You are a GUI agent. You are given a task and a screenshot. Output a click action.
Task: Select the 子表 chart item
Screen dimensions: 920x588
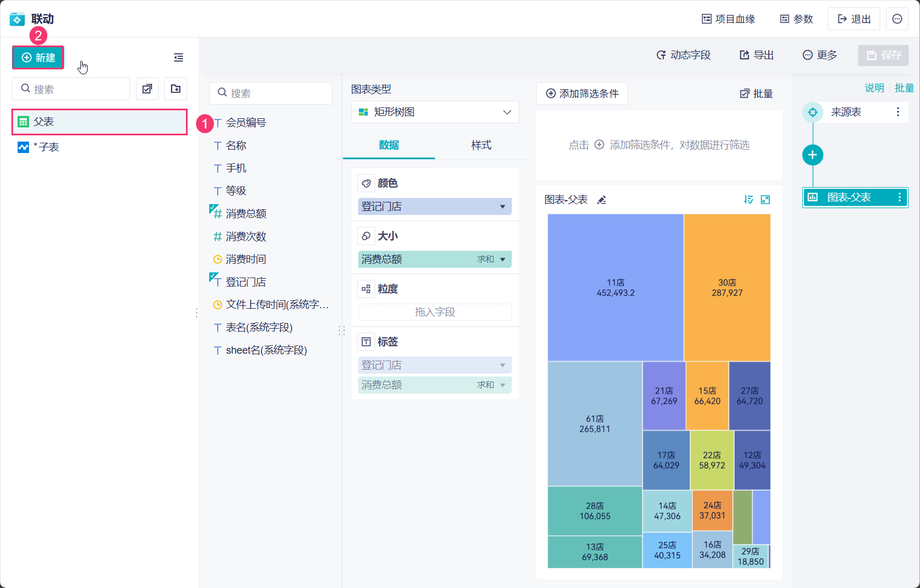tap(100, 147)
